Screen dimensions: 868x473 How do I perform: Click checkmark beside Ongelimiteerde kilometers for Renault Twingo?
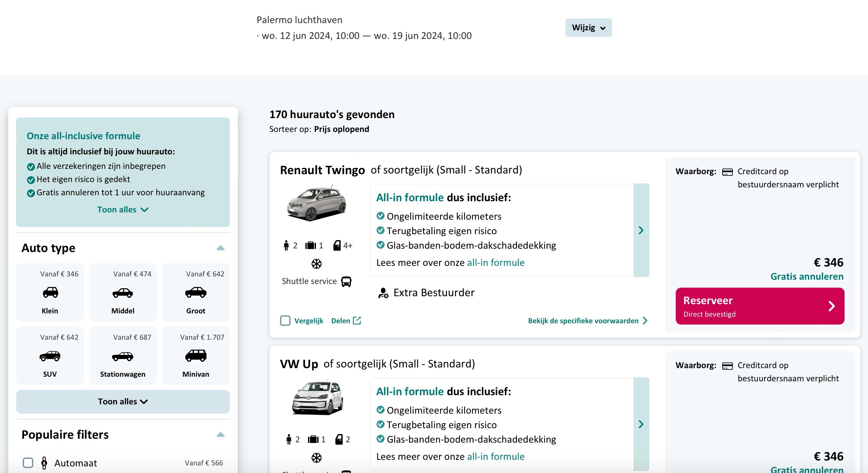(381, 216)
